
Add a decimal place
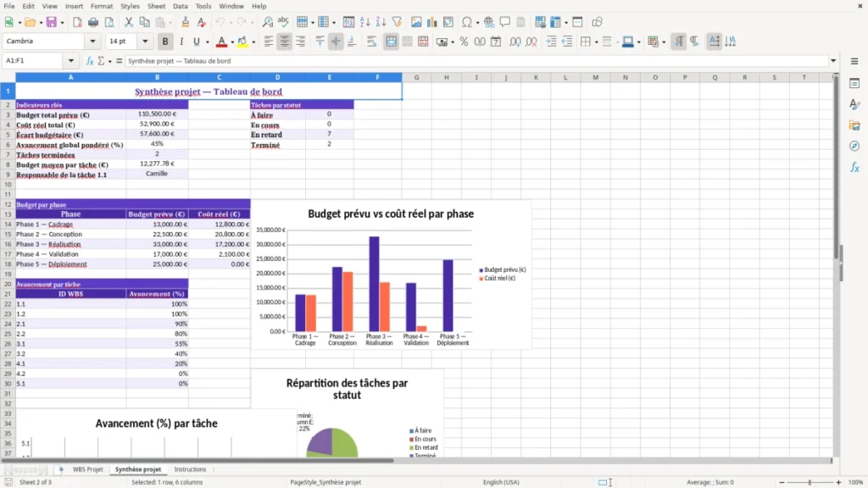[x=515, y=42]
